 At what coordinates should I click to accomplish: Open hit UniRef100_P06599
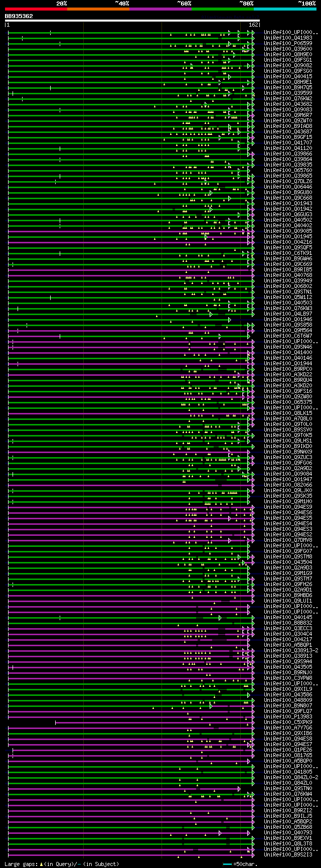pos(288,43)
